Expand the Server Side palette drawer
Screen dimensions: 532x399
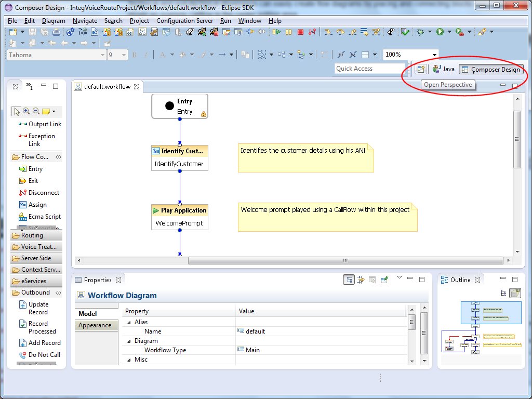(x=36, y=258)
